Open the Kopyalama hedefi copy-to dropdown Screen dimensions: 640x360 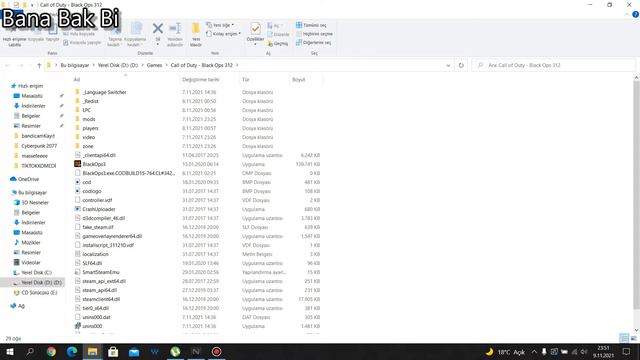pyautogui.click(x=135, y=35)
